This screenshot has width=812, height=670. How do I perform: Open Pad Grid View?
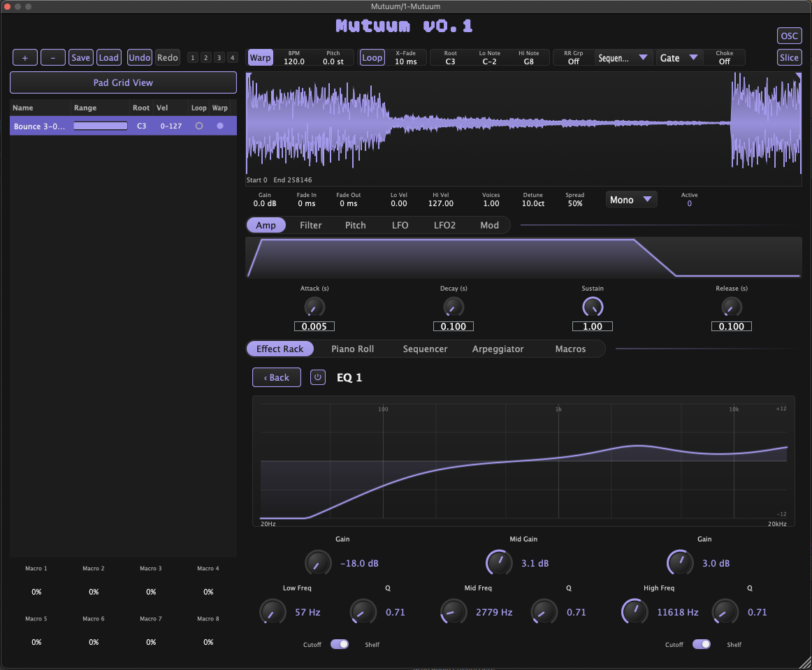click(123, 82)
